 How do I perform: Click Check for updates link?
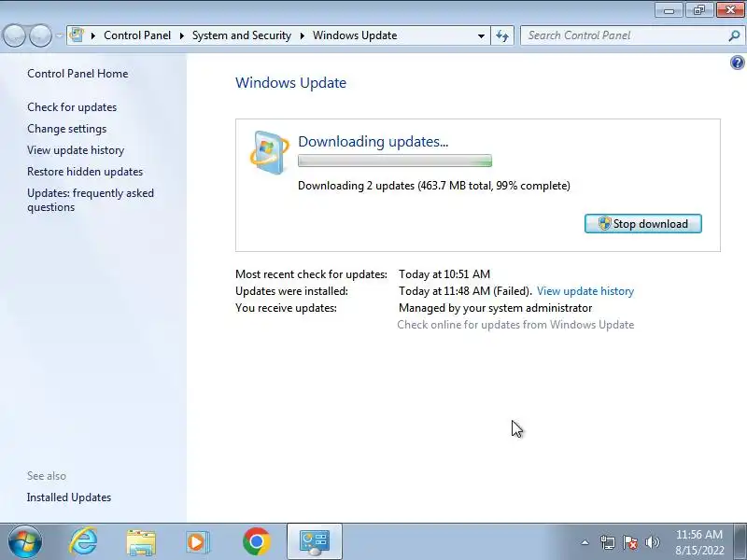[x=72, y=107]
